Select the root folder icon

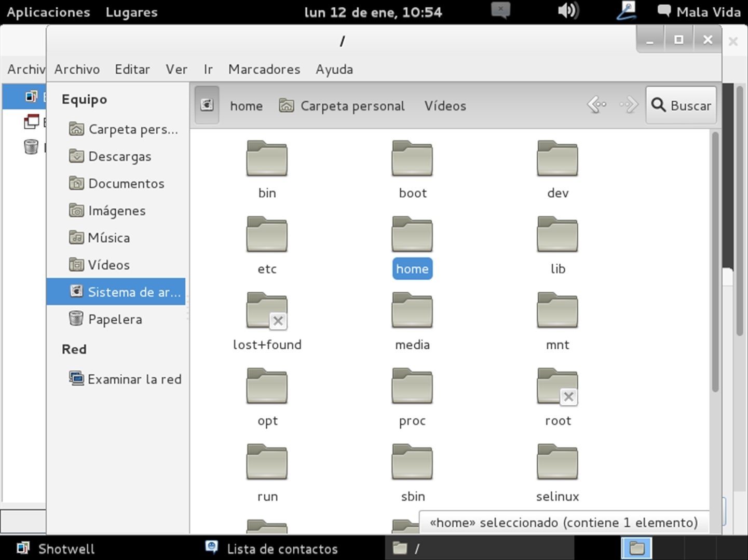pos(557,386)
